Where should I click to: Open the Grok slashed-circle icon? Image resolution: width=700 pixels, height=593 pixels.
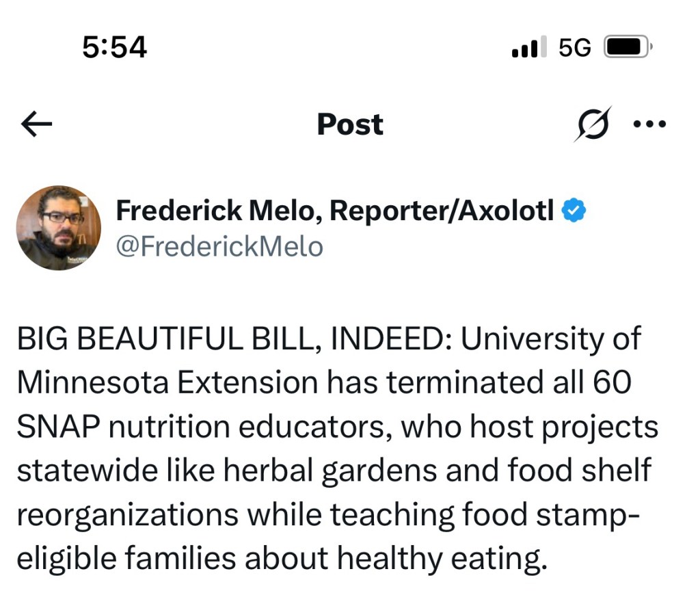(x=593, y=124)
